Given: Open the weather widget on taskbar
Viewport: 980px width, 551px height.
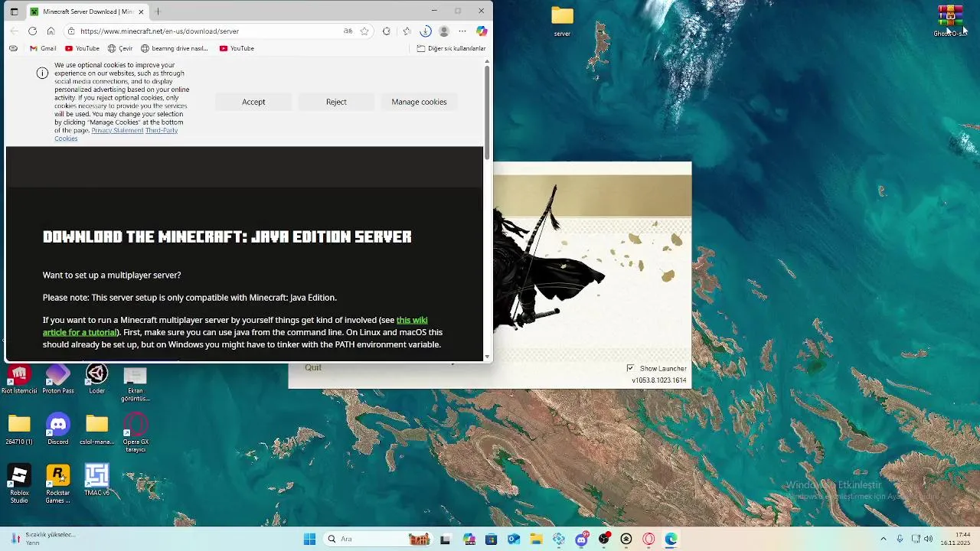Looking at the screenshot, I should 42,539.
